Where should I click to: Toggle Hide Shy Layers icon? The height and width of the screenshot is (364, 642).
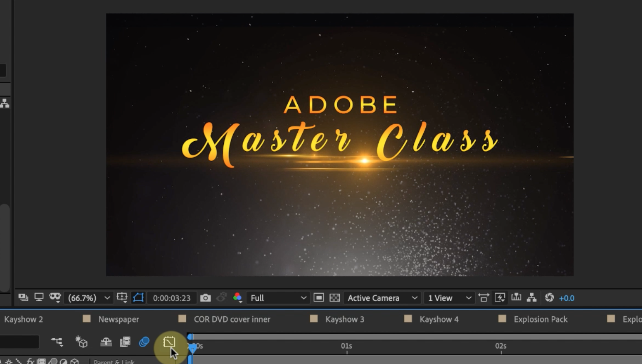pyautogui.click(x=106, y=342)
